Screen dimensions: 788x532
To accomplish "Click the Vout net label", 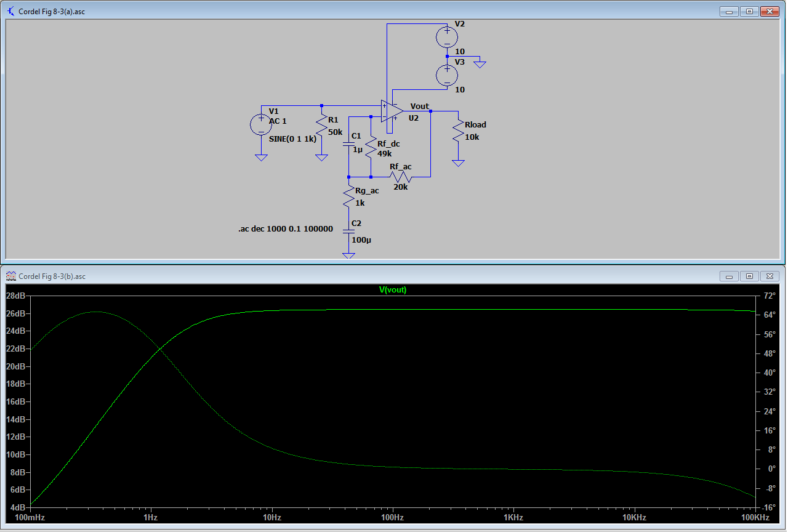I will coord(419,107).
